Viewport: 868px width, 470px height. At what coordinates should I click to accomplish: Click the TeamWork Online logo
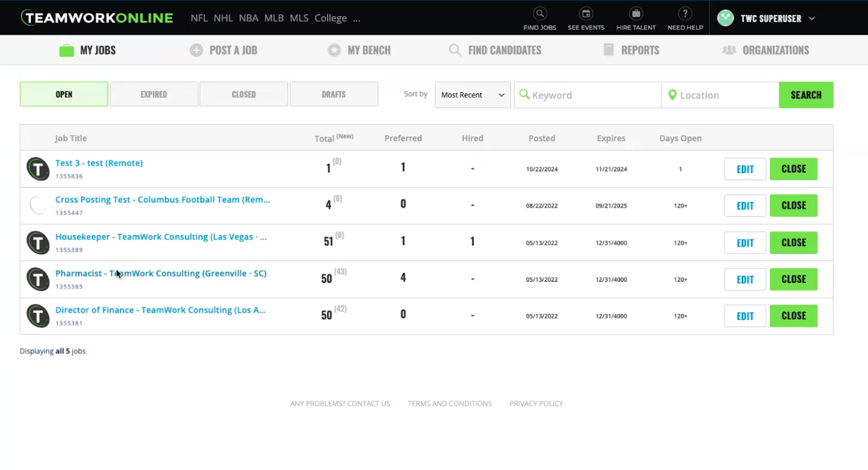coord(97,18)
